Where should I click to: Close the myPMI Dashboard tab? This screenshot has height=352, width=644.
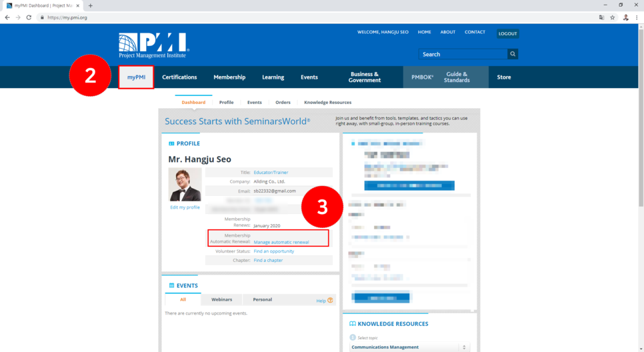tap(77, 6)
